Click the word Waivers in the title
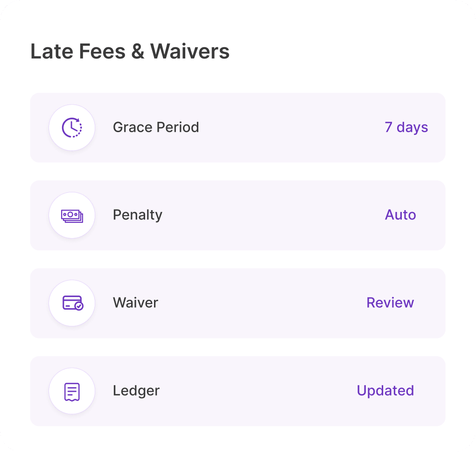Screen dimensions: 476x452 point(190,51)
